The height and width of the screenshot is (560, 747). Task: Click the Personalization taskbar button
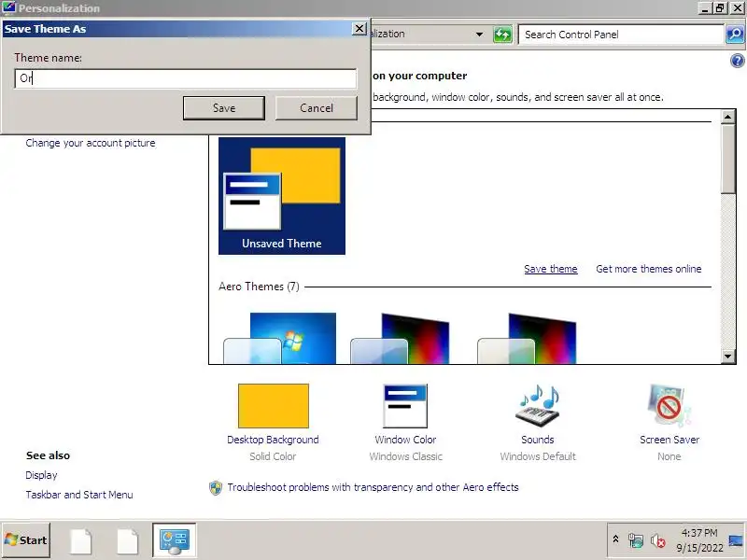coord(175,540)
